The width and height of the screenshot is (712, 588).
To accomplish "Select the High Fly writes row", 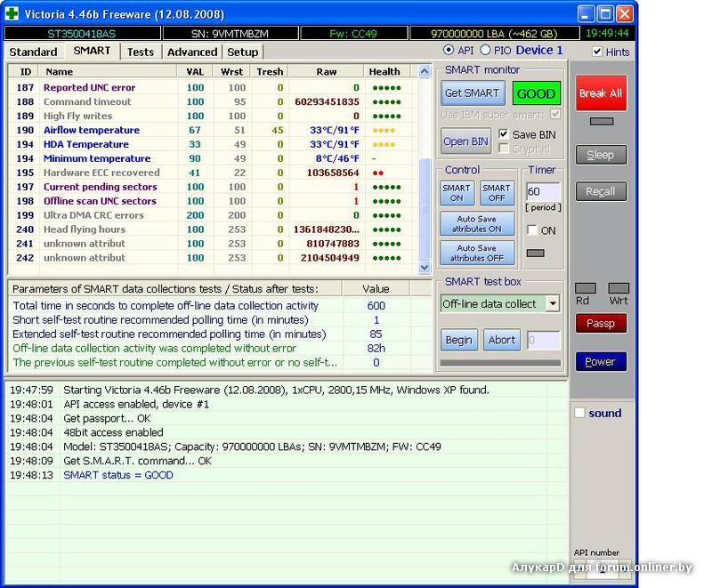I will pyautogui.click(x=213, y=116).
